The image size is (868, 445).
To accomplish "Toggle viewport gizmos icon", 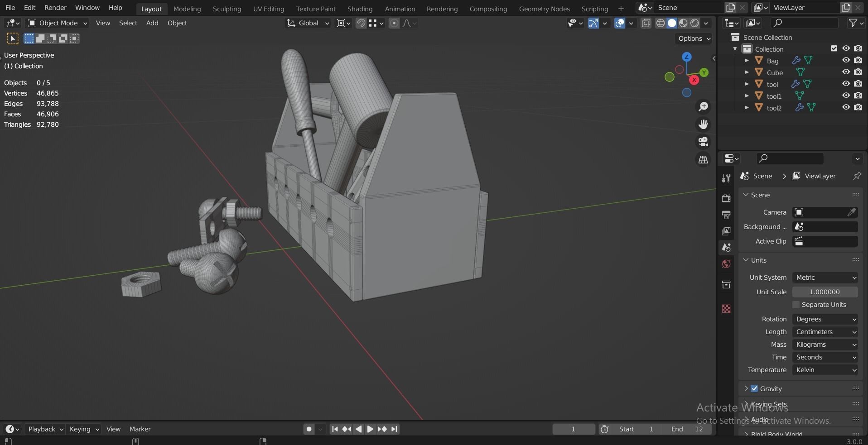I will [x=593, y=23].
